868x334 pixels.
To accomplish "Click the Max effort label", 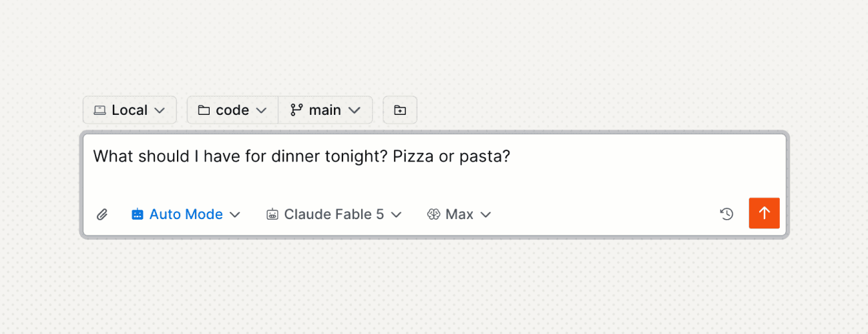I will (x=459, y=214).
